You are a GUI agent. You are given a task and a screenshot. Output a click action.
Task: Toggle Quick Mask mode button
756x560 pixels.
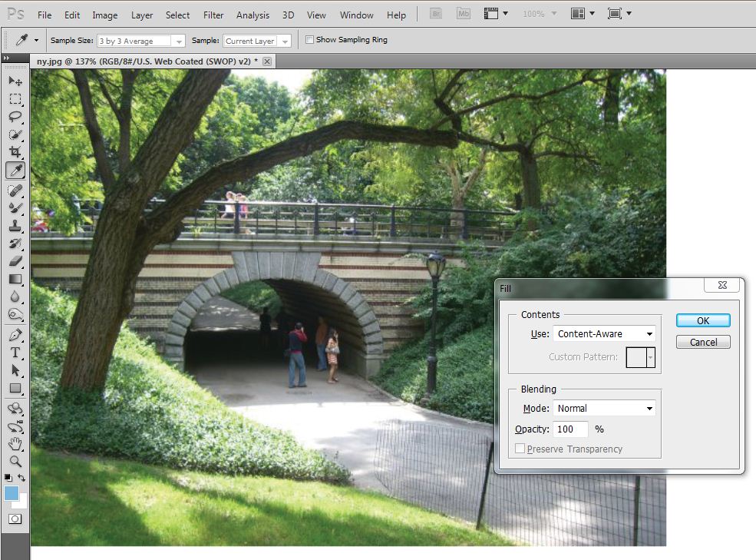(x=15, y=519)
